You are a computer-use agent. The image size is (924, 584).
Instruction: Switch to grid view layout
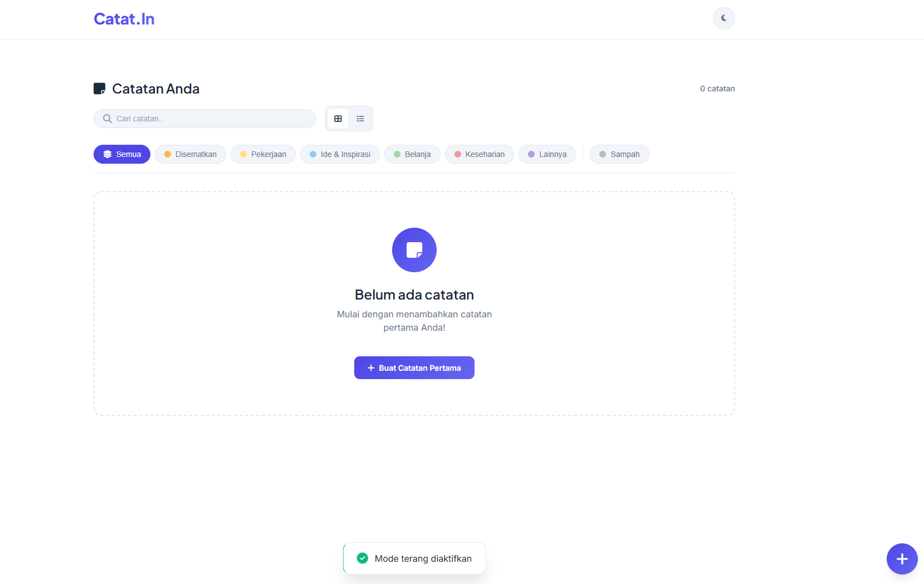338,119
